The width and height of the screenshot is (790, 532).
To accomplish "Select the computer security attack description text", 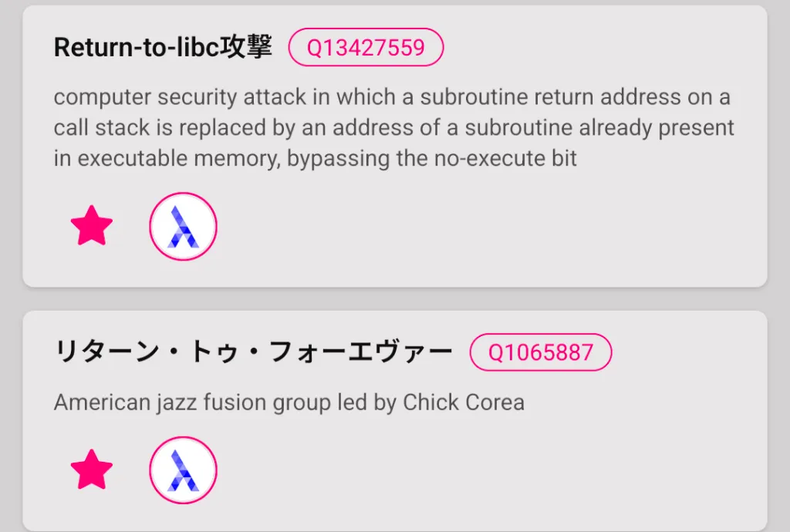I will point(393,128).
